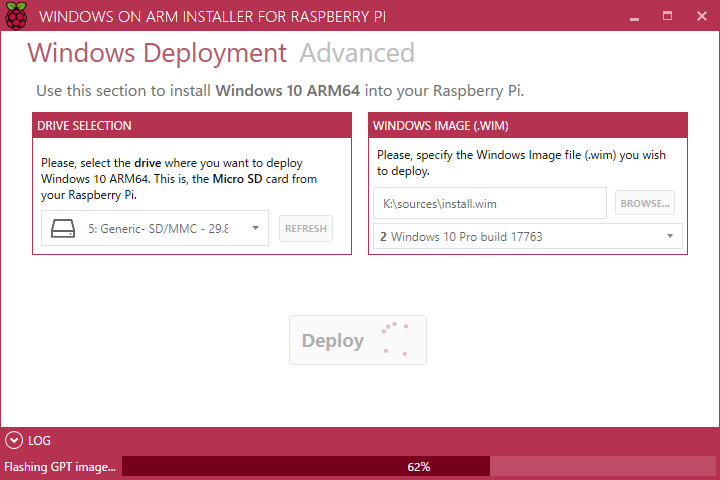The height and width of the screenshot is (480, 720).
Task: Expand the LOG panel chevron
Action: pos(14,440)
